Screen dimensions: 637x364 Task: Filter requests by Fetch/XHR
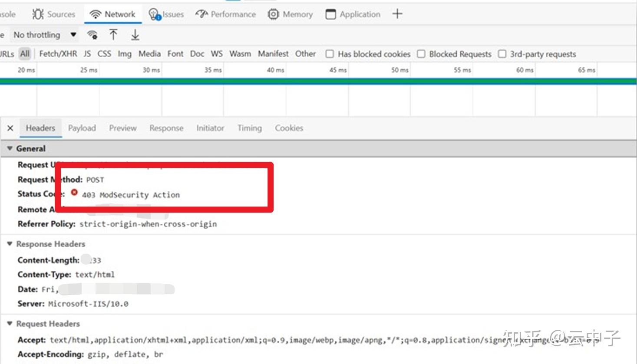[x=58, y=54]
